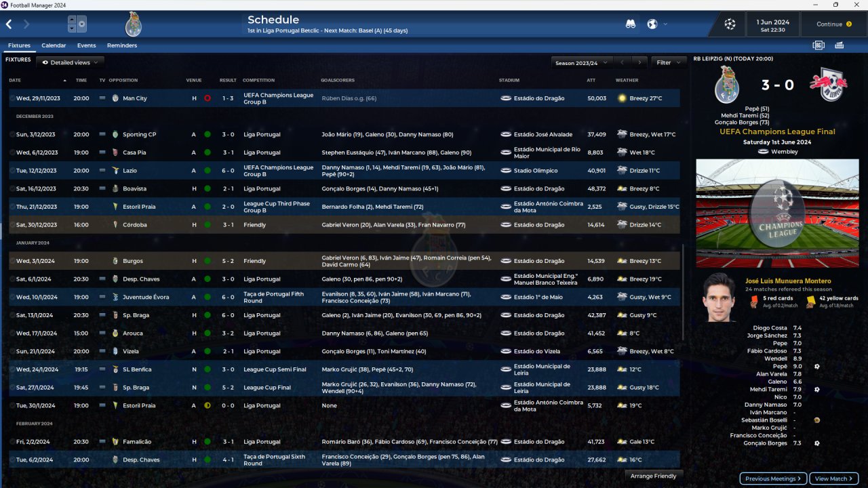
Task: Open the scouting binoculars icon
Action: tap(631, 24)
